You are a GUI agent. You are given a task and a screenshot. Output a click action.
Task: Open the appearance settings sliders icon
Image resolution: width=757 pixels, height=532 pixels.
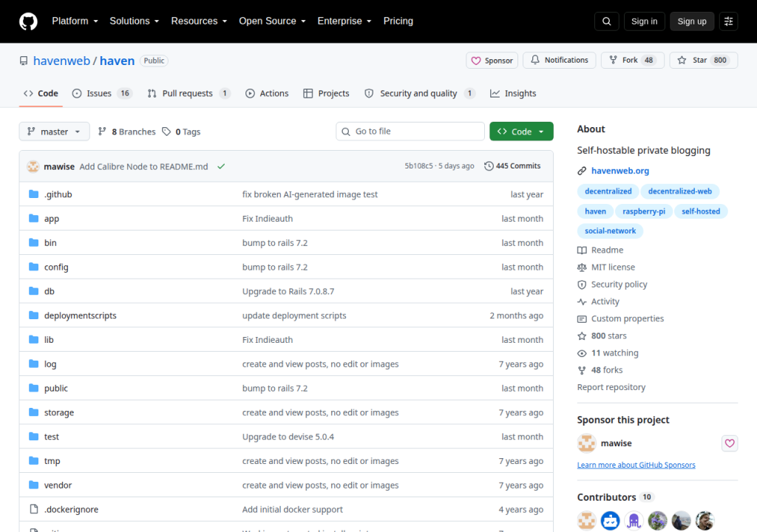728,21
